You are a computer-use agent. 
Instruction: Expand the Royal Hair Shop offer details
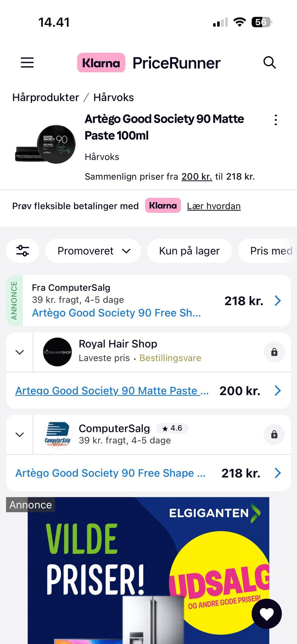pos(19,352)
